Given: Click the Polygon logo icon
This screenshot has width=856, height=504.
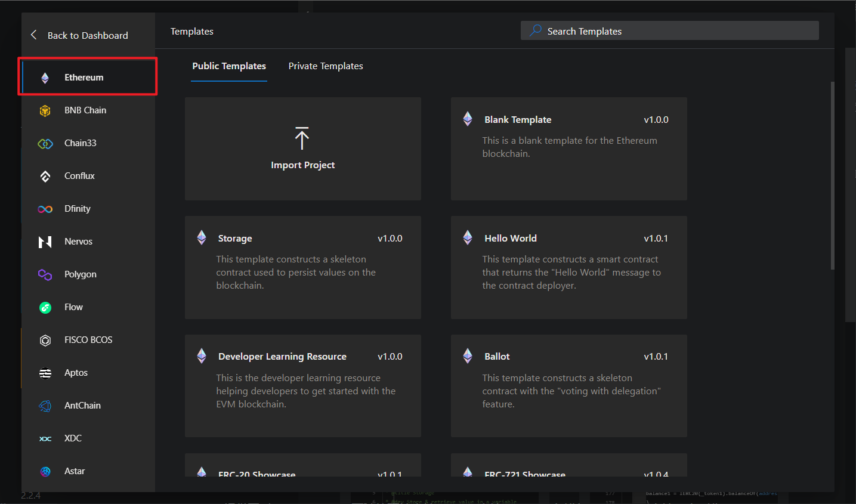Looking at the screenshot, I should (45, 274).
